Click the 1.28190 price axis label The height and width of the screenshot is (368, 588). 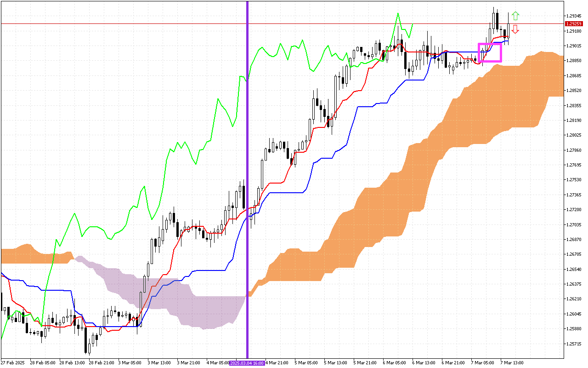[575, 121]
